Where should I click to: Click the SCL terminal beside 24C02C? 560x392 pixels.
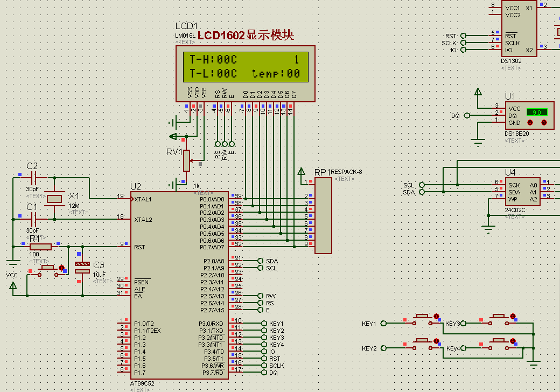click(422, 185)
